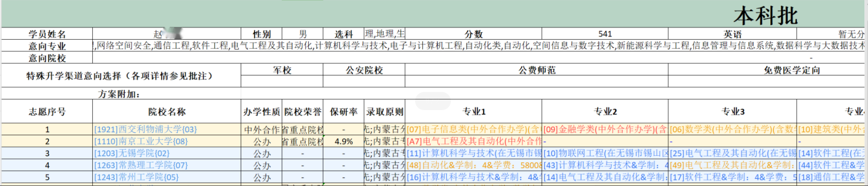Image resolution: width=868 pixels, height=186 pixels.
Task: Click the 中外合作 cell in row 1
Action: click(x=261, y=129)
